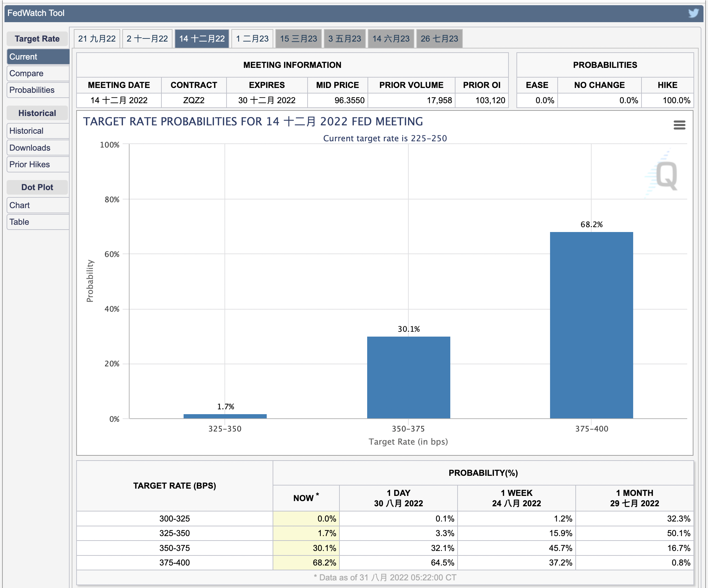Viewport: 708px width, 588px height.
Task: Switch to the 1 二月23 meeting tab
Action: pos(253,38)
